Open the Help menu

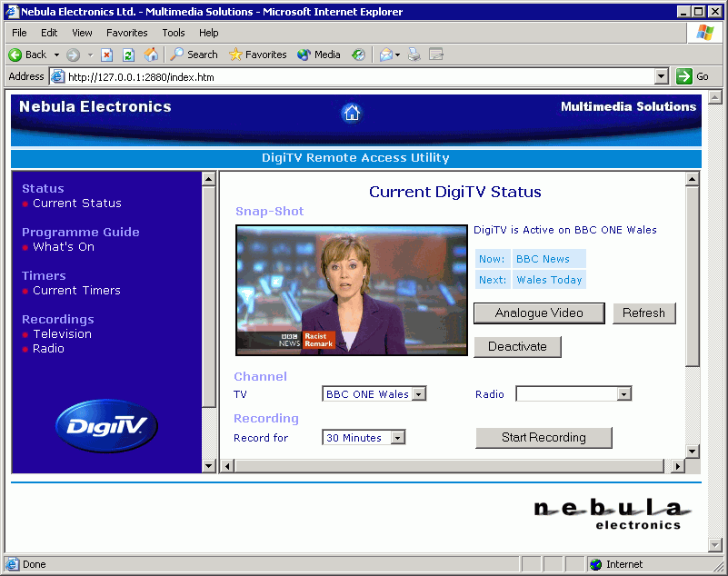[208, 33]
